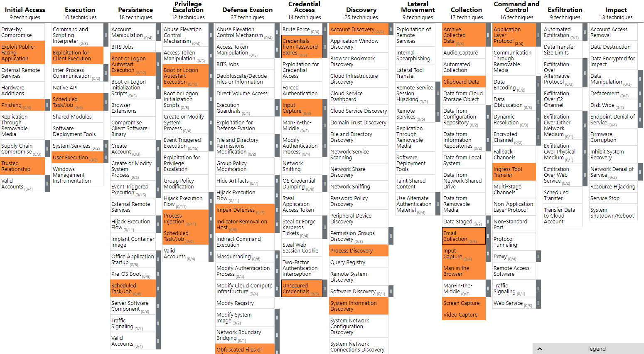
Task: Select Transfer Data to Cloud Account technique
Action: 563,215
